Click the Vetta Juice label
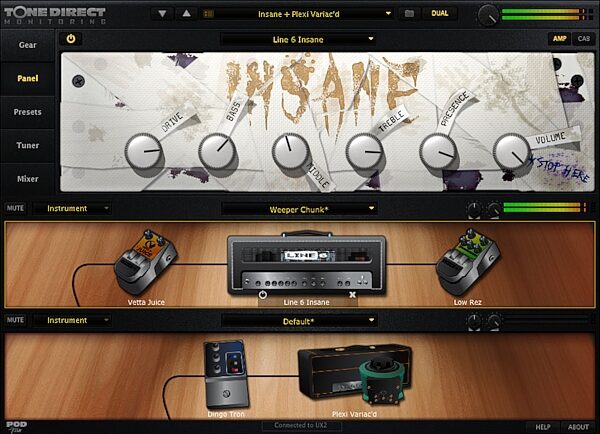 coord(146,302)
